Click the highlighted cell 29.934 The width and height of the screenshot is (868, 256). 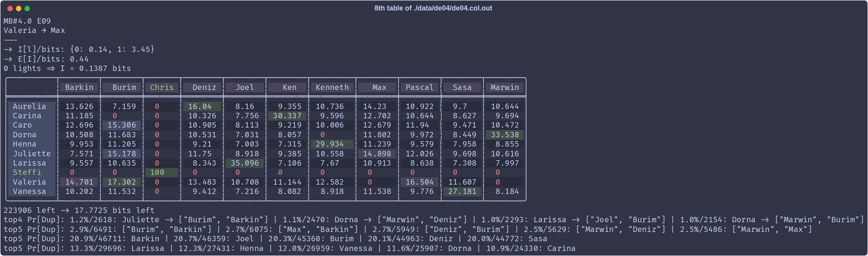332,144
